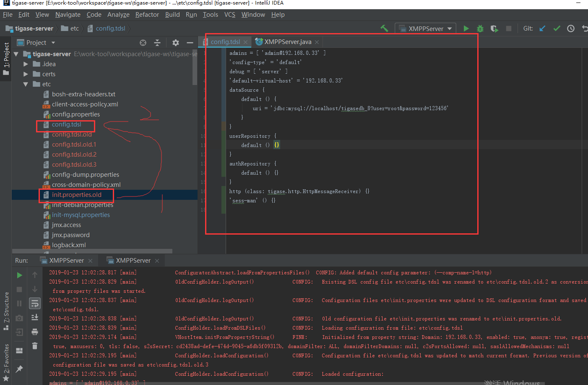
Task: Clear console output with the trash icon
Action: click(x=35, y=346)
